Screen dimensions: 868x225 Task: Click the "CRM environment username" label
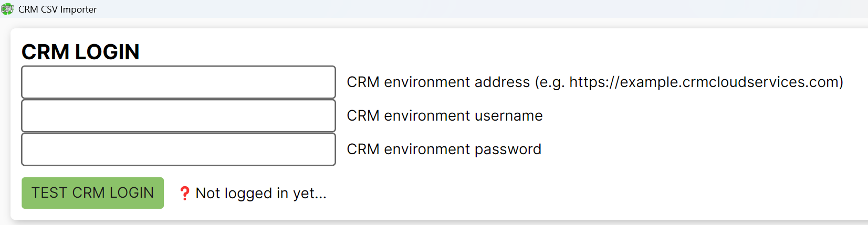point(445,116)
